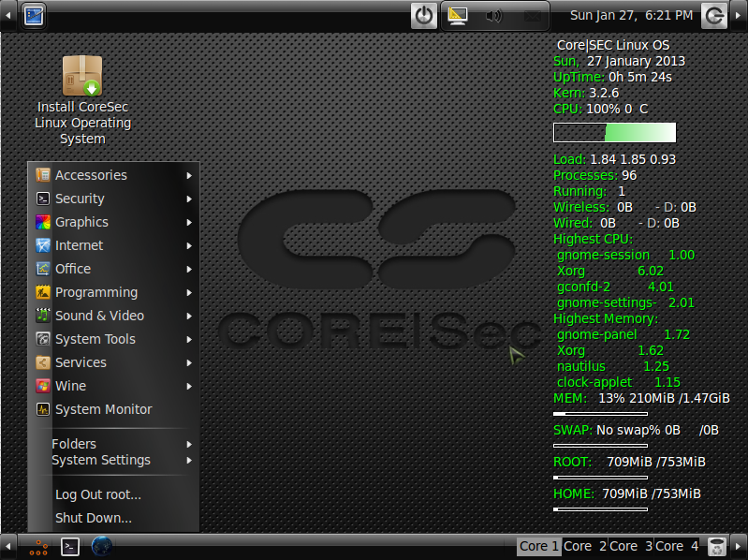Click the MEM usage bar

tap(600, 414)
